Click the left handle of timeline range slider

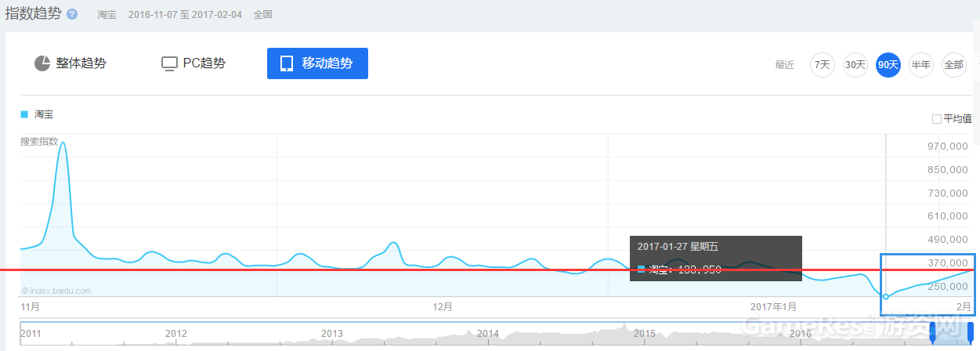pyautogui.click(x=932, y=331)
